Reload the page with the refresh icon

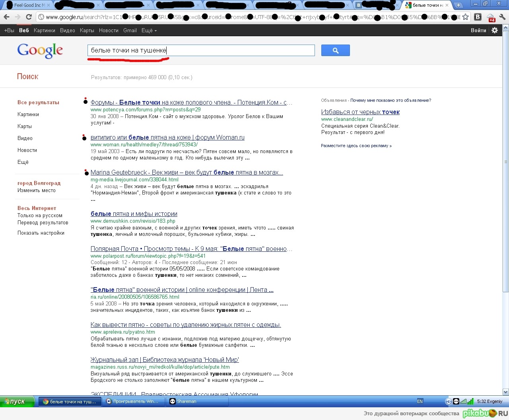pos(29,17)
